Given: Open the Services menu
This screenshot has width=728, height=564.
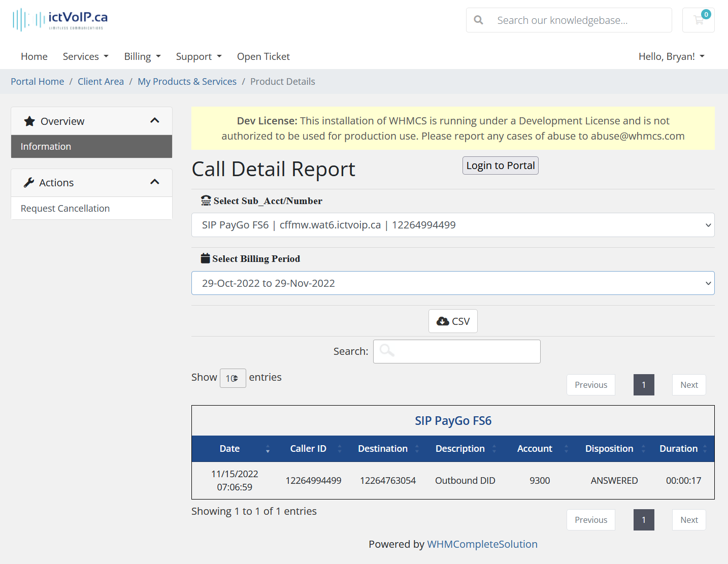Looking at the screenshot, I should pos(86,56).
